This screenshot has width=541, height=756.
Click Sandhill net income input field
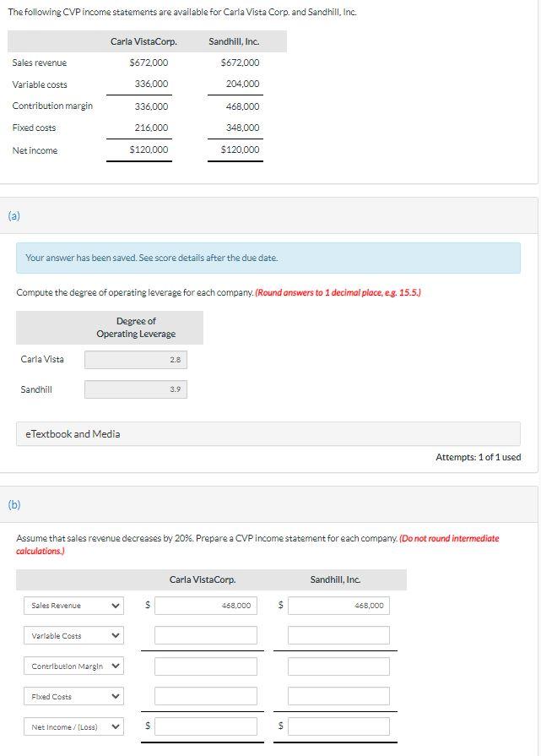338,726
